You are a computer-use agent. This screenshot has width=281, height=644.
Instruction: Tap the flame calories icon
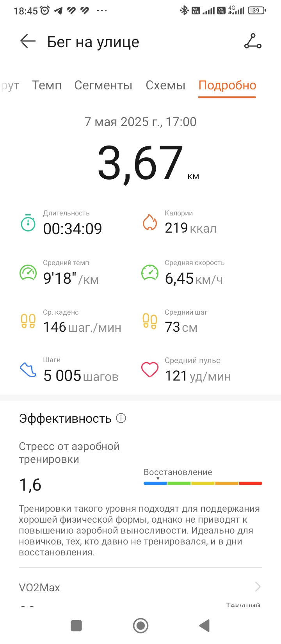[x=149, y=222]
